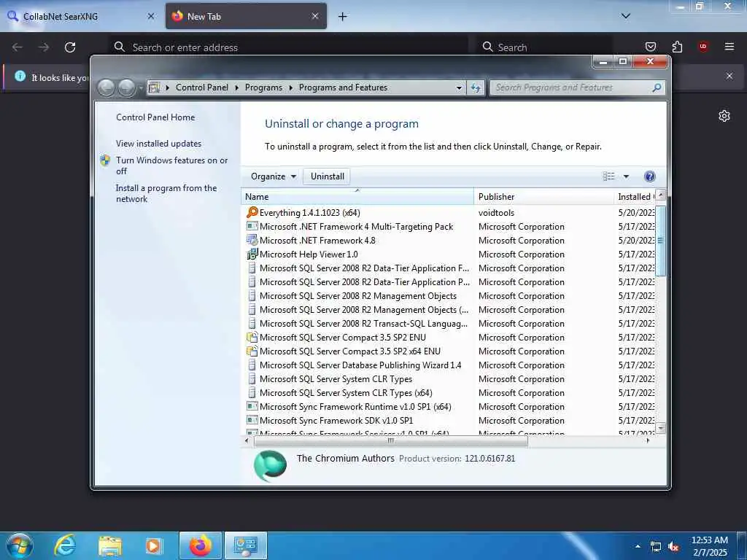Click the SQL Server Database Publishing Wizard icon
This screenshot has width=747, height=560.
(252, 365)
